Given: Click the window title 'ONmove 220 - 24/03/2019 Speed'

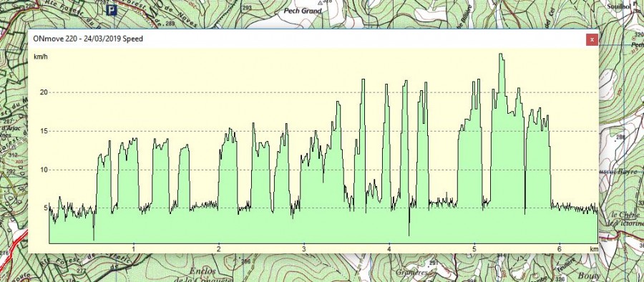Looking at the screenshot, I should 88,39.
